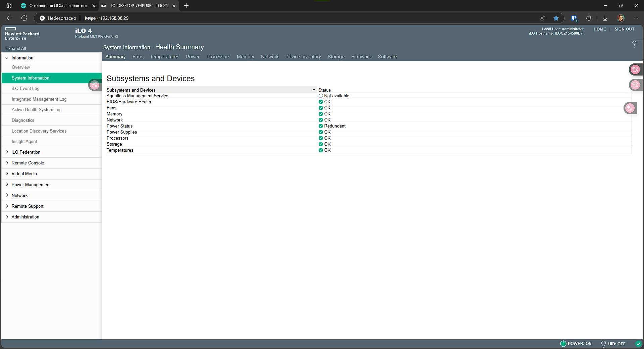Close the OLX.ua browser tab

click(94, 6)
